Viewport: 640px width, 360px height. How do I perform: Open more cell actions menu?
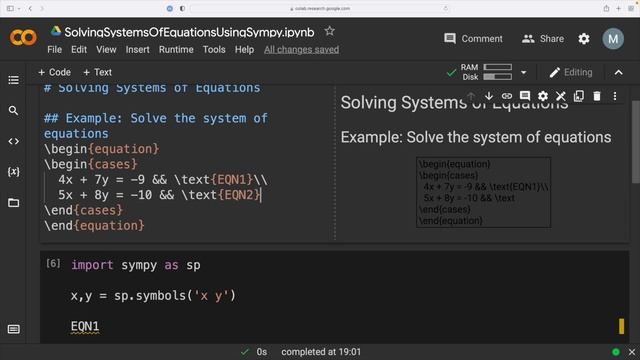[x=615, y=96]
